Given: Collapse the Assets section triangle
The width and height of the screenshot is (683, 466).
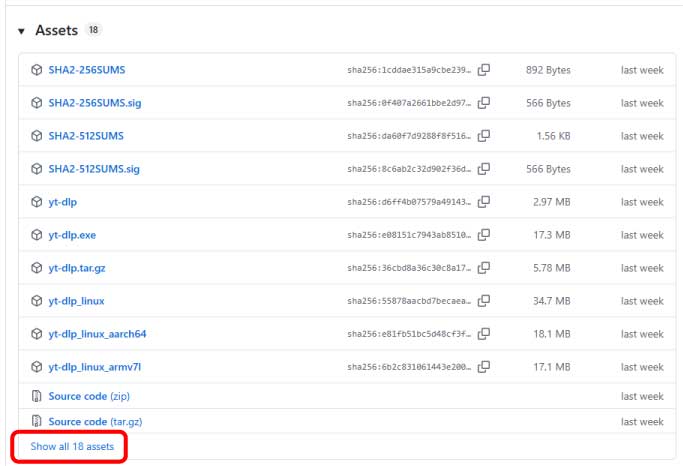Looking at the screenshot, I should coord(21,31).
